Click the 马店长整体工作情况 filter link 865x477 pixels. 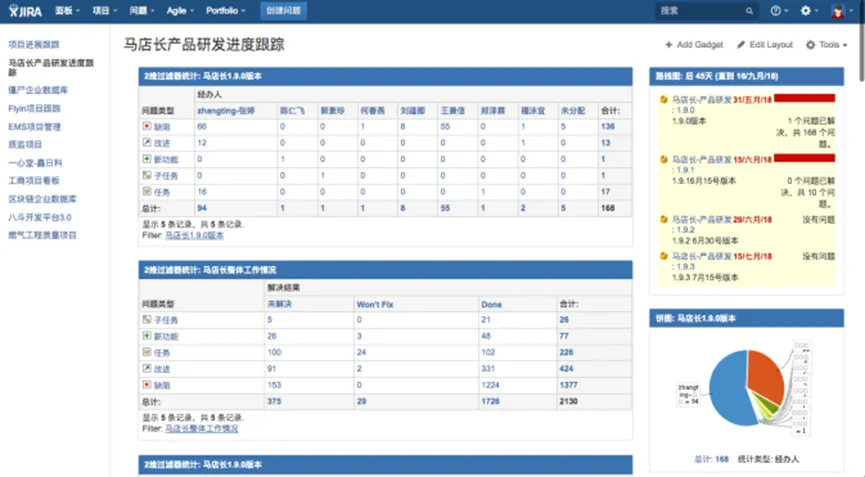click(201, 428)
